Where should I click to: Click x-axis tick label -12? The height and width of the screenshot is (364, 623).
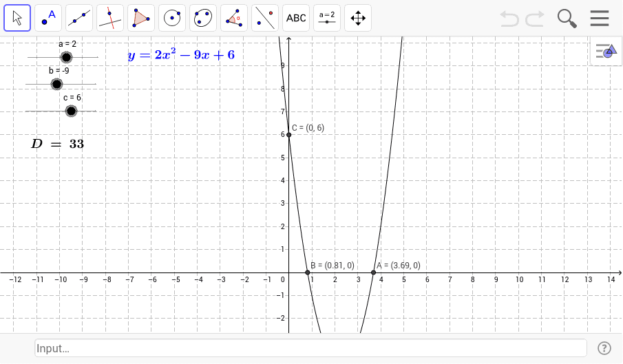coord(15,279)
